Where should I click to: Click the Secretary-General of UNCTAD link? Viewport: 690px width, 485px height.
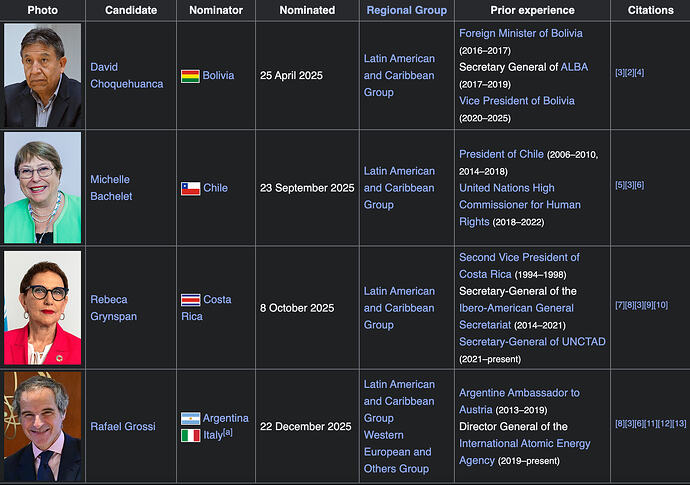tap(532, 342)
